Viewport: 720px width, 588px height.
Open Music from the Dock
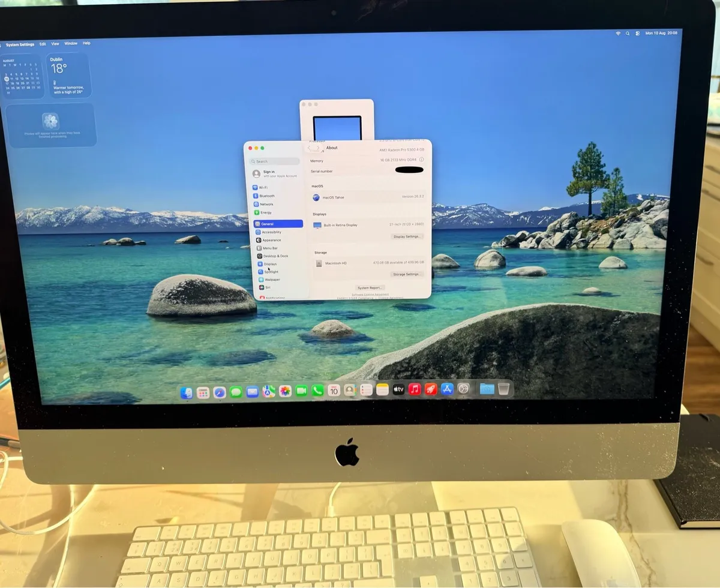(415, 389)
